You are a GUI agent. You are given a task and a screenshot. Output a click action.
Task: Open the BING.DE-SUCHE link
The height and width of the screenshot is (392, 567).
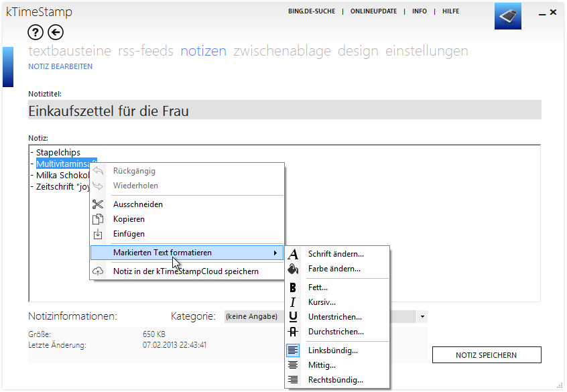[312, 11]
